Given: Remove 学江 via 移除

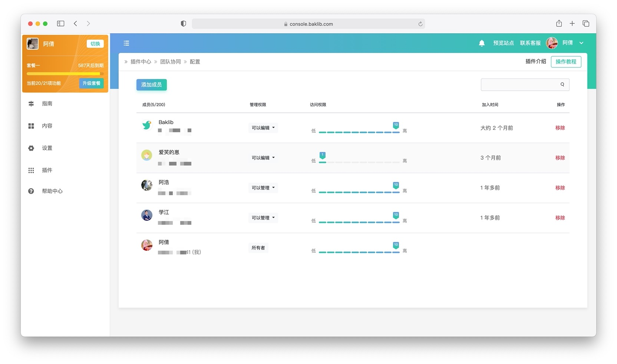Looking at the screenshot, I should click(560, 218).
